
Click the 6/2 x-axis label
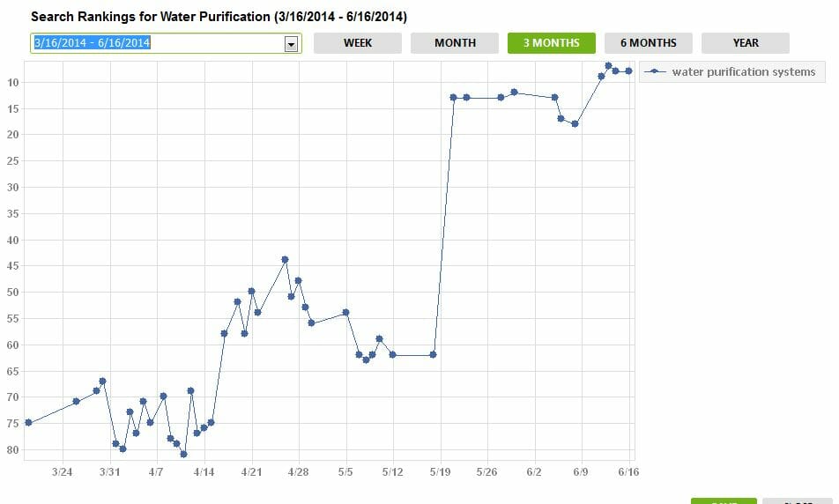click(534, 472)
